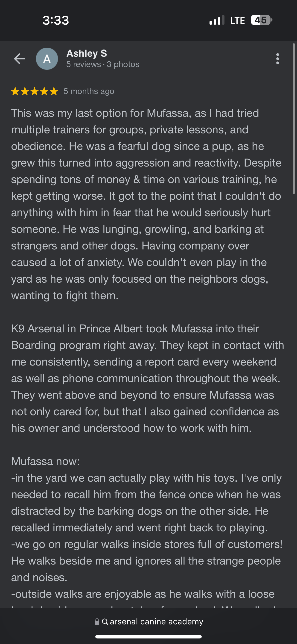Viewport: 297px width, 644px height.
Task: Tap the search magnifier icon in address bar
Action: click(x=105, y=622)
